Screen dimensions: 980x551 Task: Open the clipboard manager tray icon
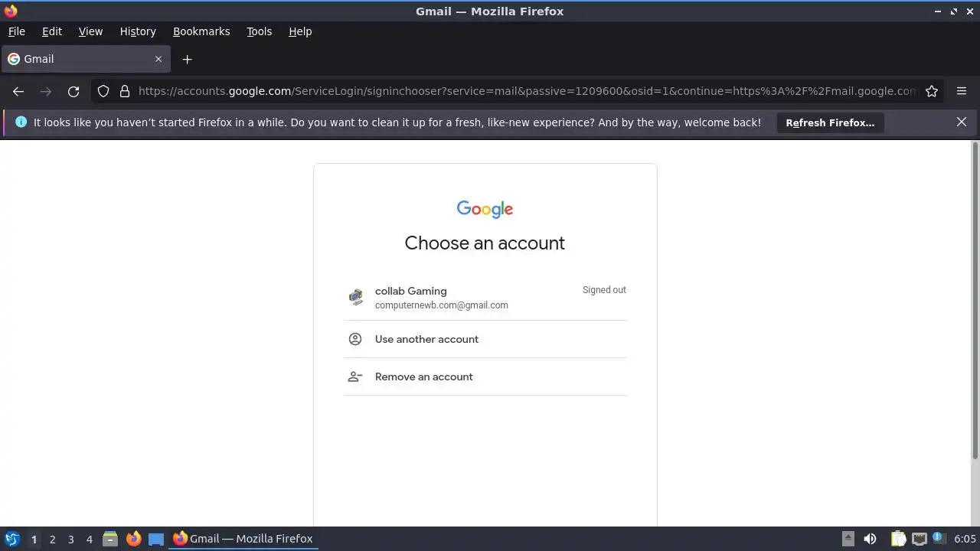point(898,539)
